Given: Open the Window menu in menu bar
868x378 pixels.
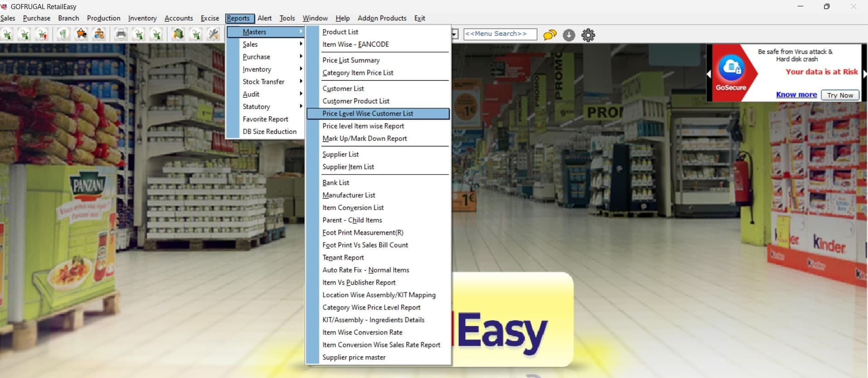Looking at the screenshot, I should coord(315,18).
